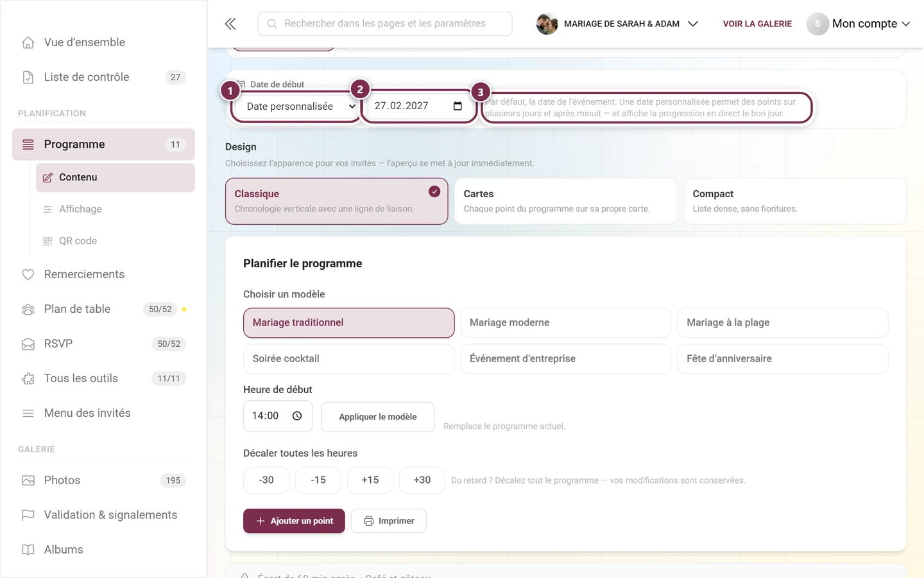The height and width of the screenshot is (578, 924).
Task: Open the Date personnalisée dropdown
Action: coord(296,107)
